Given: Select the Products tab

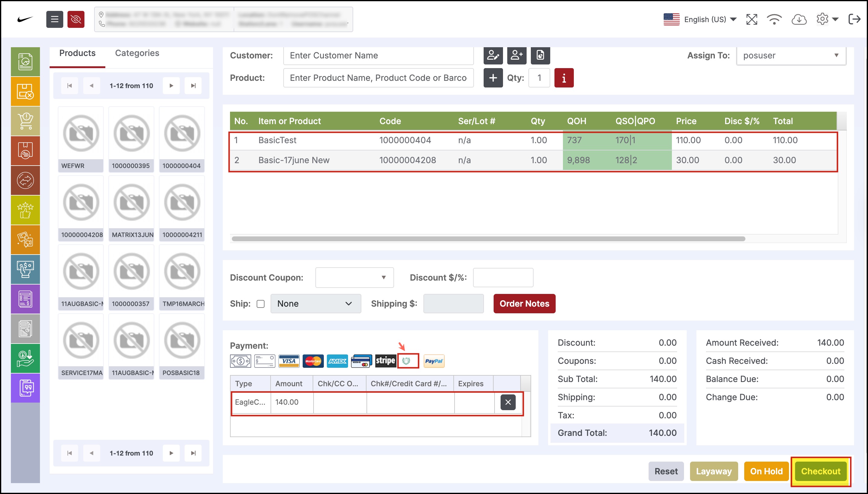Looking at the screenshot, I should pos(77,53).
